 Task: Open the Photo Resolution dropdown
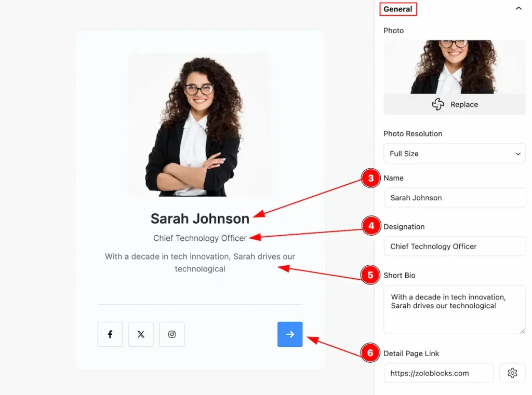click(454, 154)
